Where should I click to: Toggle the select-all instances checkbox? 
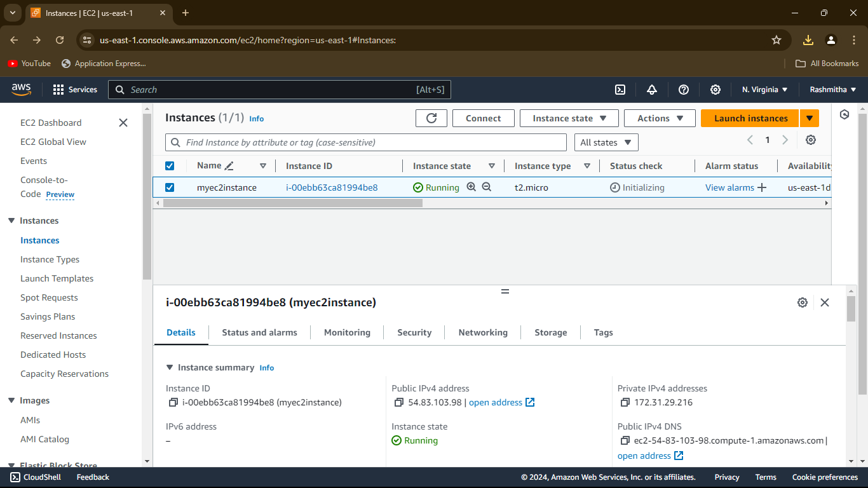(170, 166)
